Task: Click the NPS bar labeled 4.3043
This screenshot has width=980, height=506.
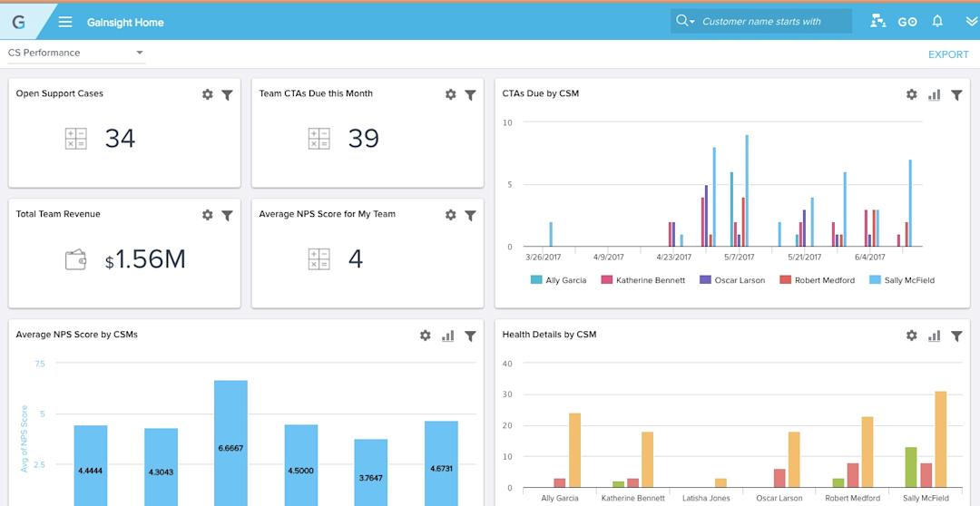Action: point(161,467)
